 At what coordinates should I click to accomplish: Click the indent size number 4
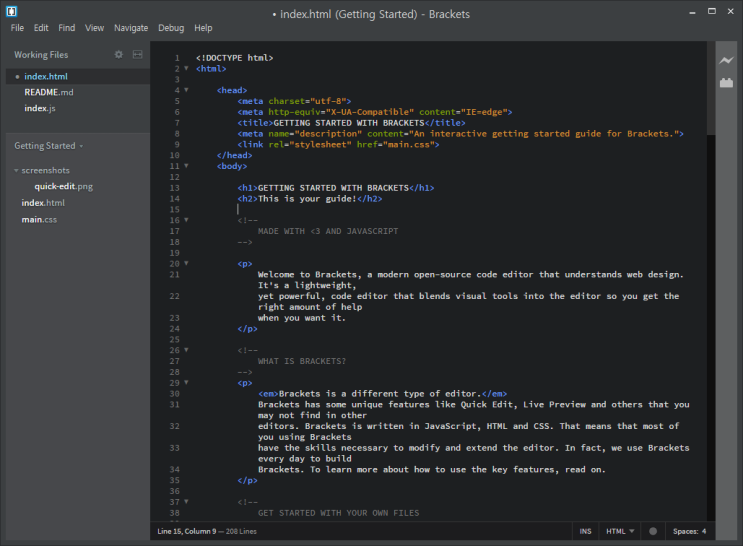(704, 531)
